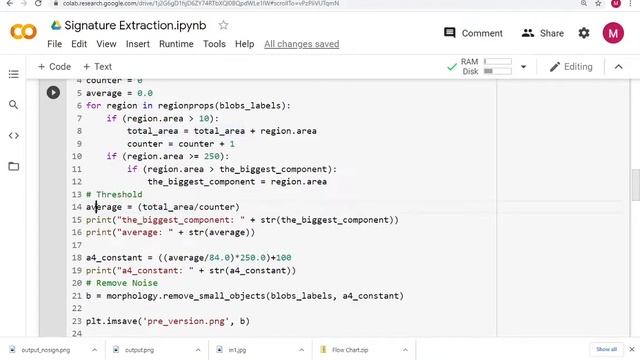Click the 'for region in regionprops' line
Image resolution: width=640 pixels, height=360 pixels.
[x=188, y=106]
